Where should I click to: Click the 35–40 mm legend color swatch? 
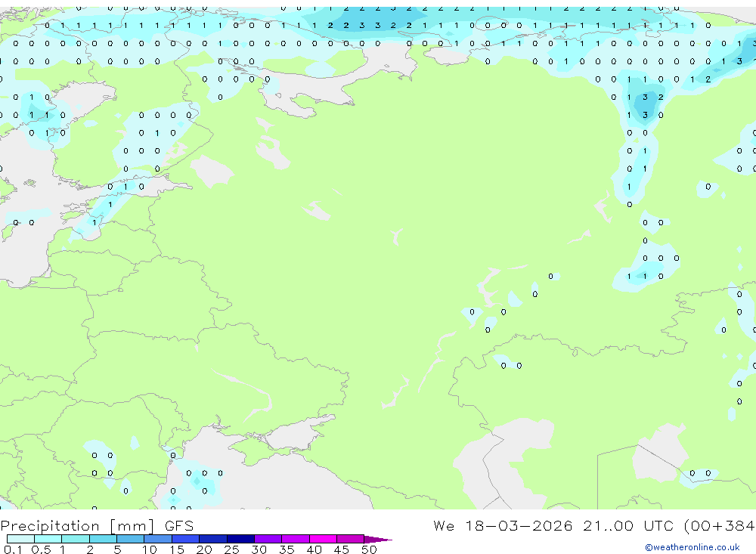(296, 539)
